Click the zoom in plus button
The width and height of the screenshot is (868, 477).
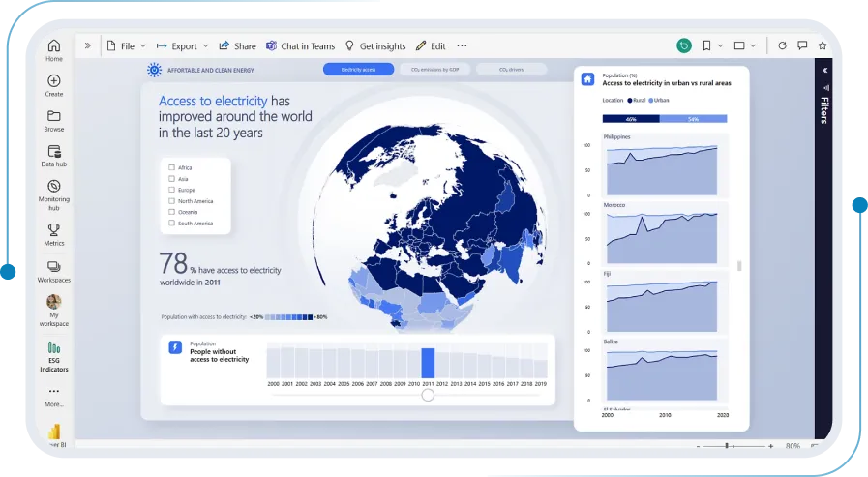(x=770, y=446)
